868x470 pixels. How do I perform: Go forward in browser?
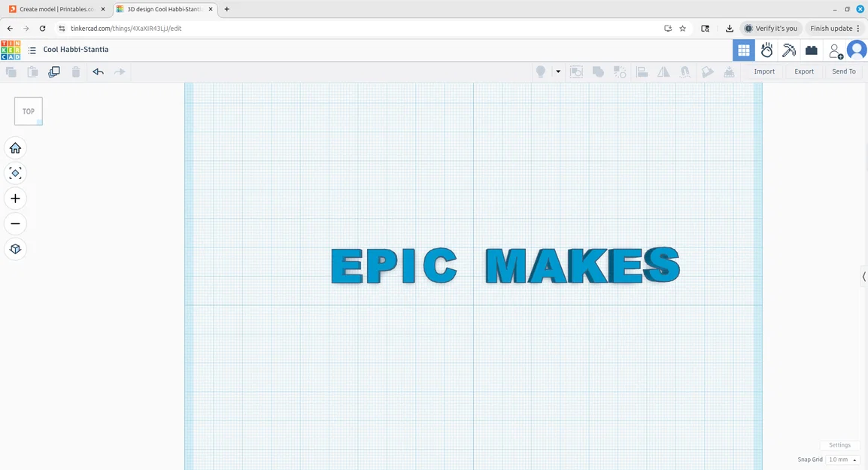pyautogui.click(x=26, y=29)
